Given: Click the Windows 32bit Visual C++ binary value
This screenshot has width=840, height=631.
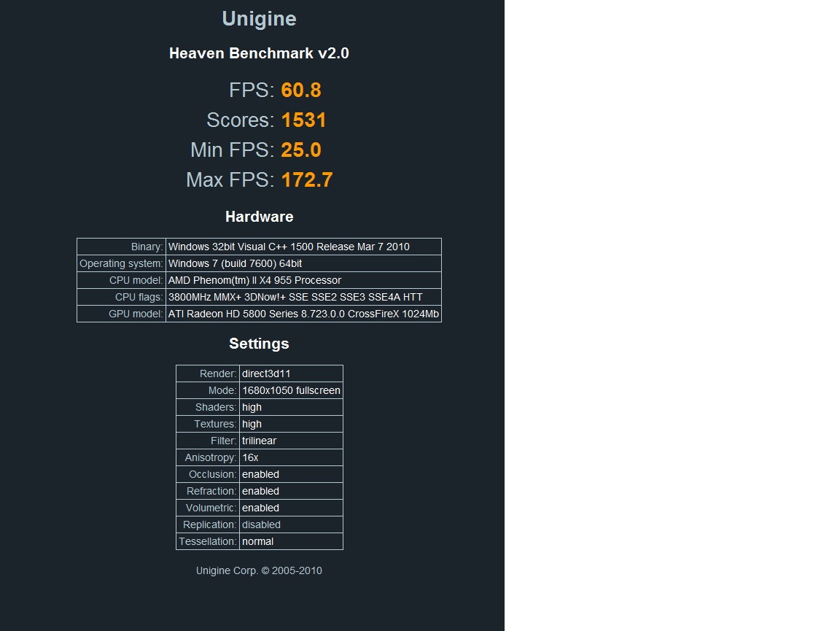Looking at the screenshot, I should tap(304, 247).
